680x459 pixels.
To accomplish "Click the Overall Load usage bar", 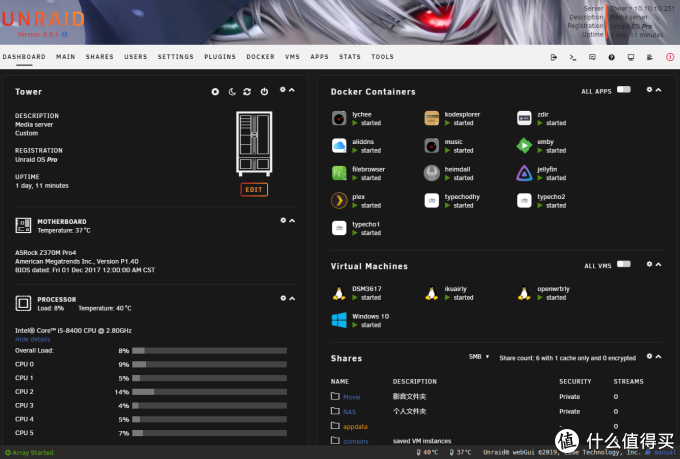I will (x=209, y=351).
